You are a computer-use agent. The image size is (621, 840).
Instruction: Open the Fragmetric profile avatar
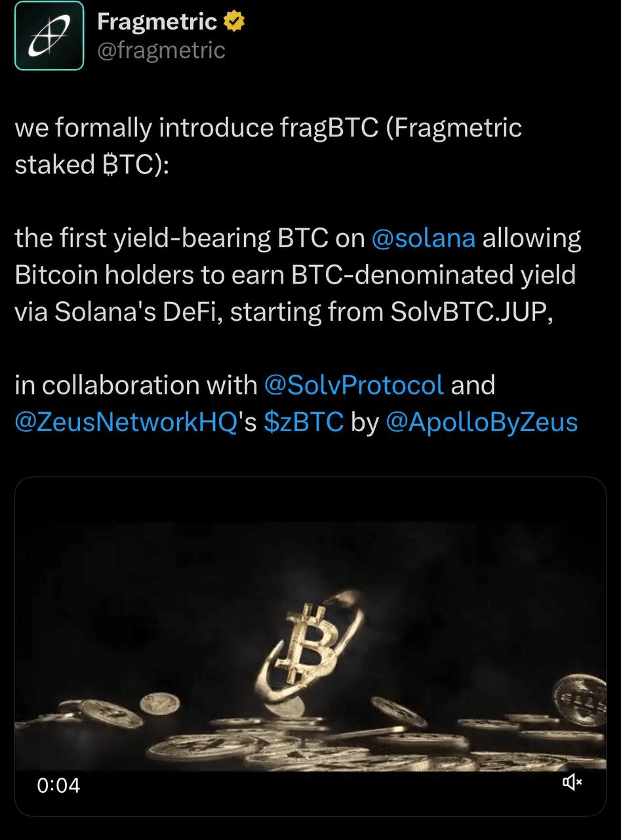click(49, 35)
